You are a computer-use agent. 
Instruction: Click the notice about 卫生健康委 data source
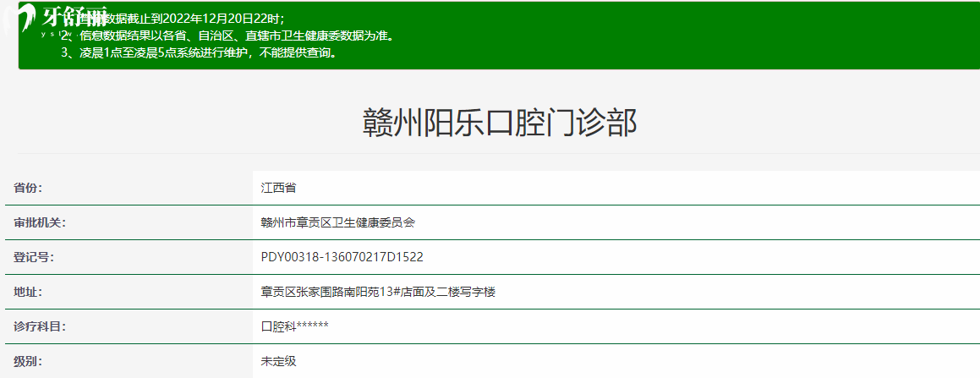pyautogui.click(x=228, y=36)
